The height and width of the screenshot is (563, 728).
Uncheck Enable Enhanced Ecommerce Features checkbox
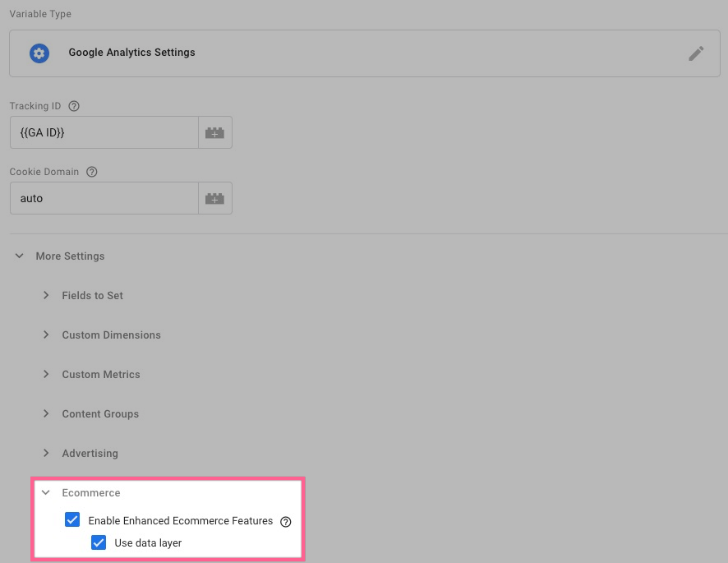[72, 519]
